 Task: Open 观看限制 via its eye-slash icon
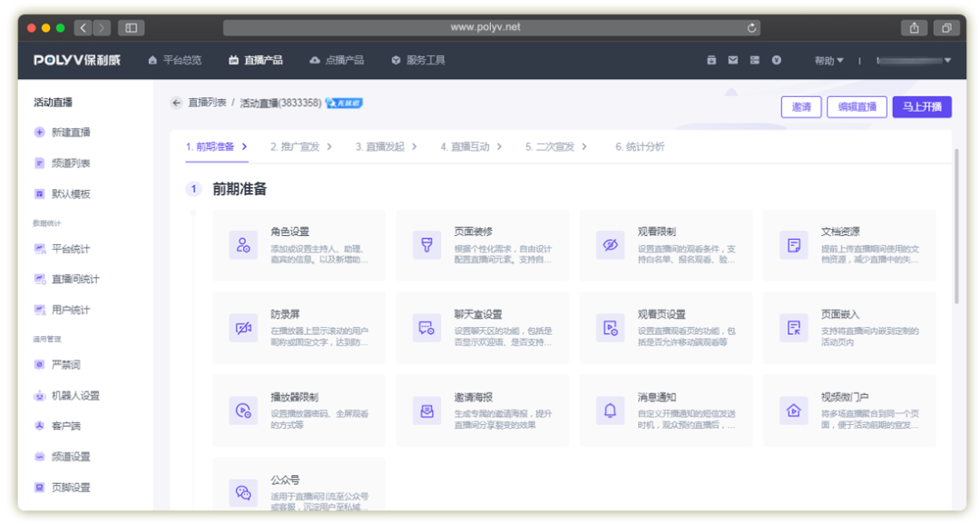click(609, 244)
